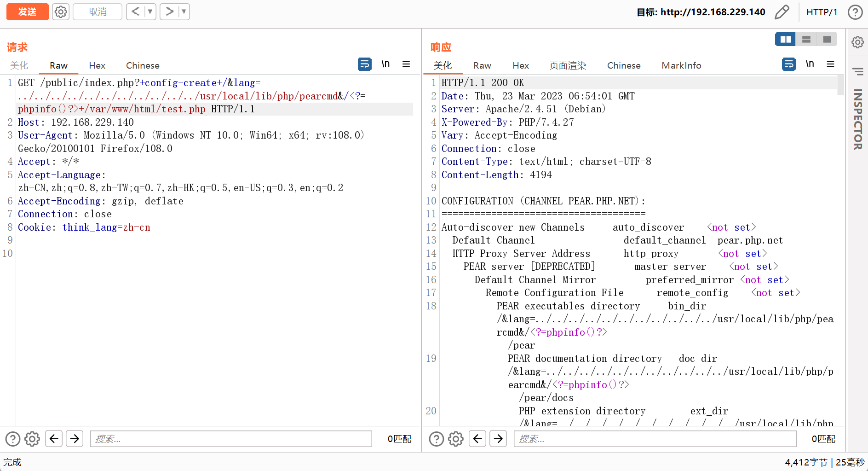This screenshot has height=471, width=868.
Task: Open response search settings gear
Action: (x=456, y=439)
